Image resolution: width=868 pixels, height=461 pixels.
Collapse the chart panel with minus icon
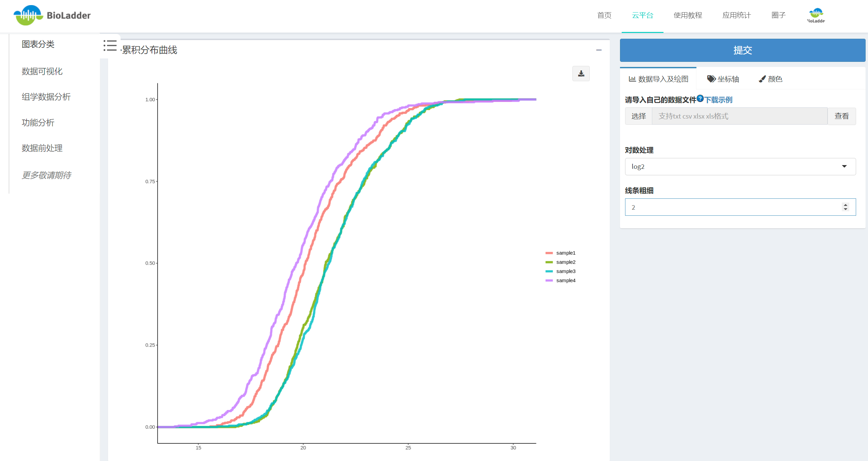tap(599, 50)
